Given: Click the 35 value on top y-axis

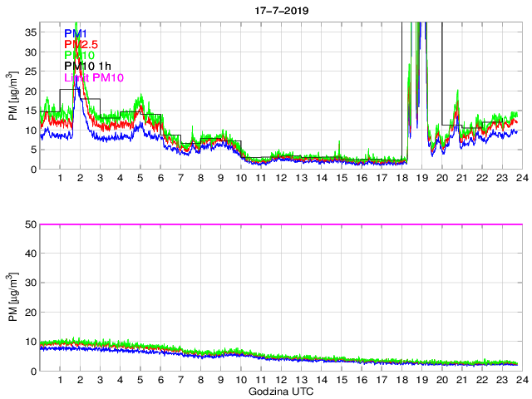Looking at the screenshot, I should (29, 32).
